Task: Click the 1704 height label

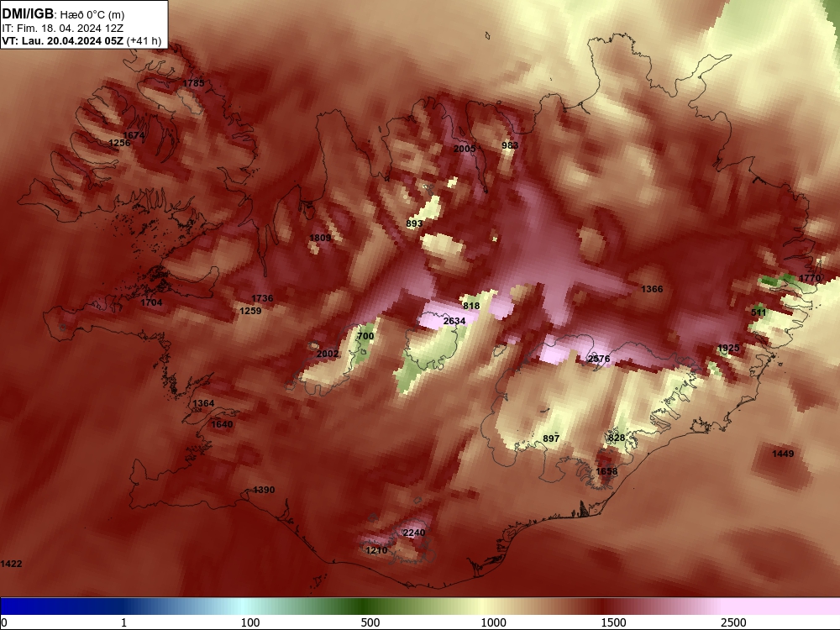Action: (x=151, y=302)
